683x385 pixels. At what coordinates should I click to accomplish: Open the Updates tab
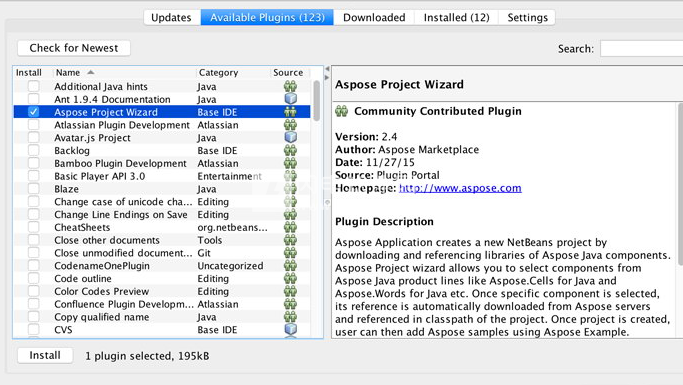(x=172, y=17)
